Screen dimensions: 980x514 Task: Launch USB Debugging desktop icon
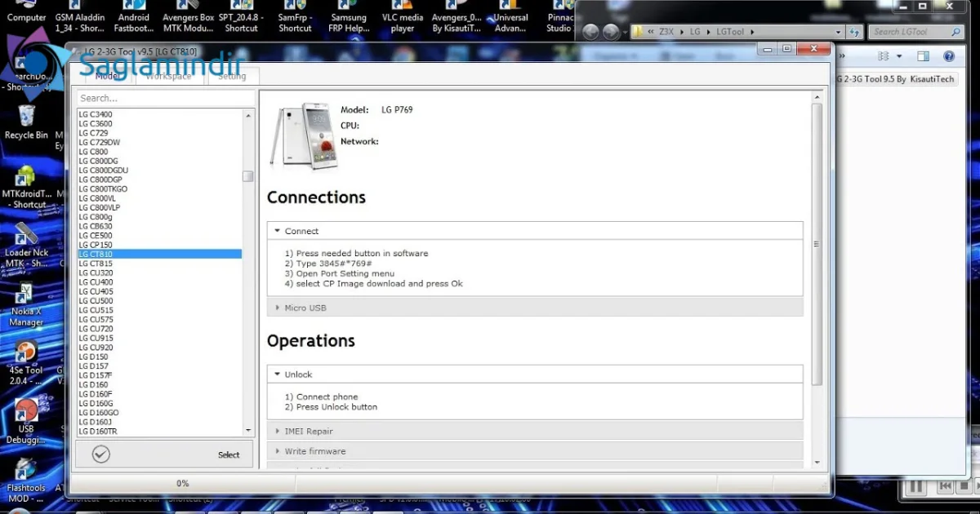[26, 423]
